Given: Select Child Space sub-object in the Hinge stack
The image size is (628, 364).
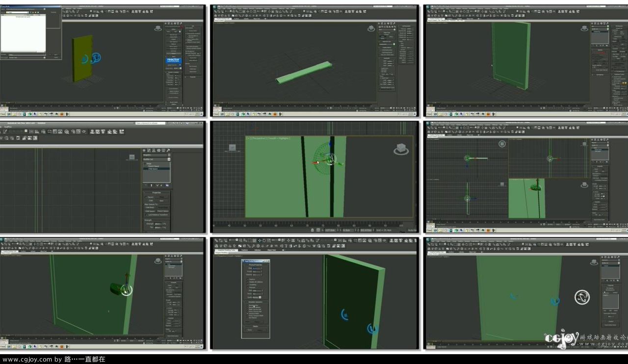Looking at the screenshot, I should (x=157, y=169).
